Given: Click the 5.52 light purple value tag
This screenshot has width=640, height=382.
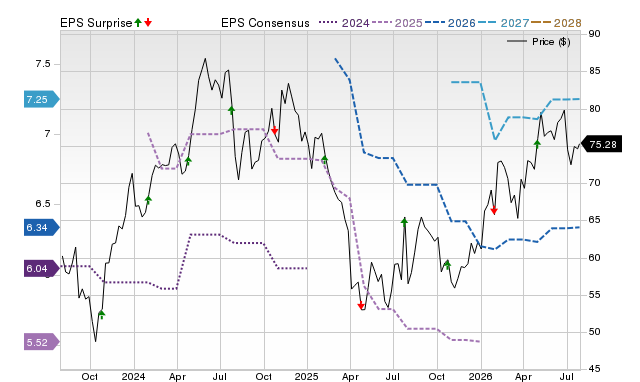Looking at the screenshot, I should 42,342.
